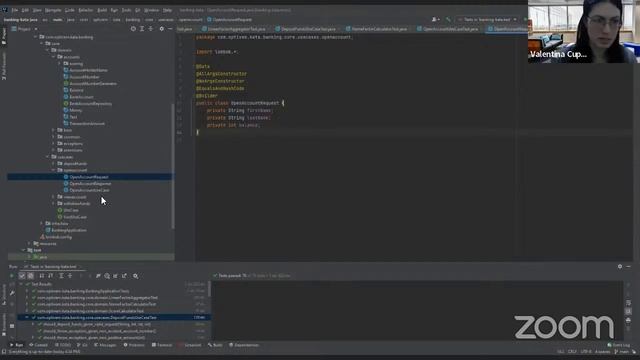Rerun the tests in the Run panel
The height and width of the screenshot is (360, 640).
coord(11,276)
